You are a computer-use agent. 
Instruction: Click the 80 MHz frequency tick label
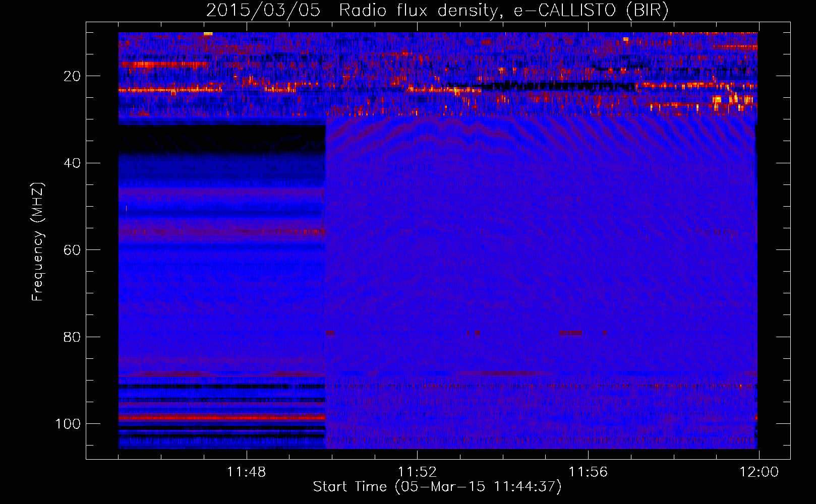click(x=72, y=337)
